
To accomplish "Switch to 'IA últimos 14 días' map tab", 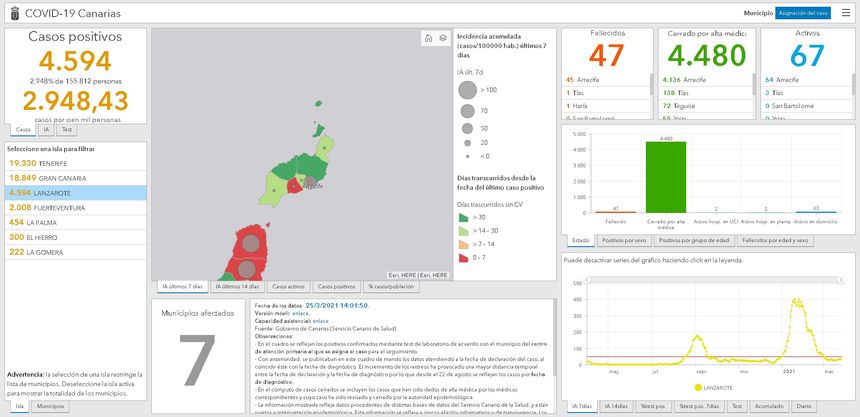I will (x=236, y=287).
